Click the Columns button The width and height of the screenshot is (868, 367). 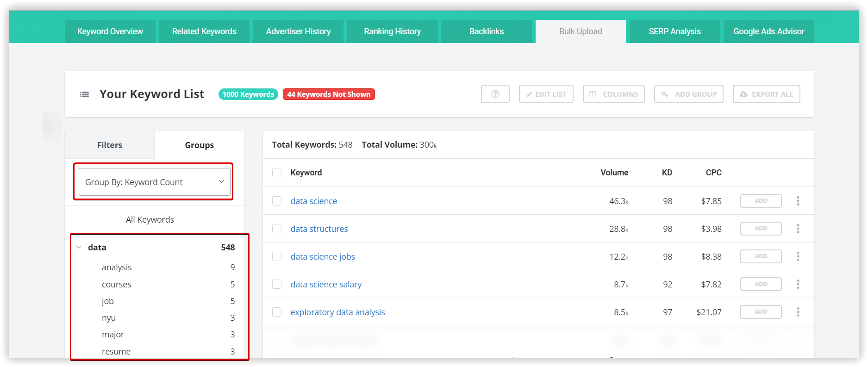pos(613,94)
